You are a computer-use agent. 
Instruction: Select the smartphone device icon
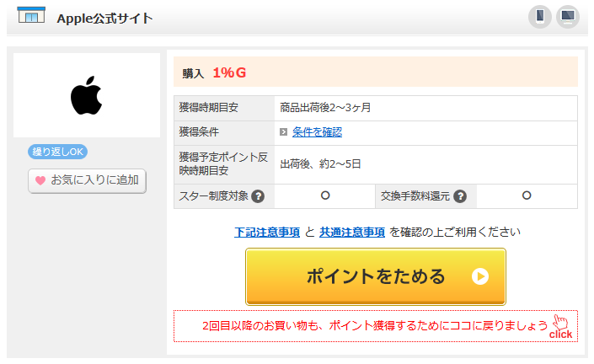(x=540, y=17)
